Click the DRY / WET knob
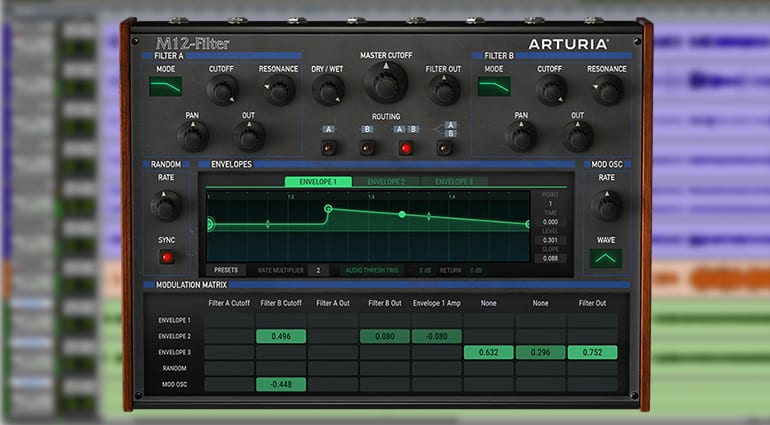The image size is (770, 425). [328, 90]
